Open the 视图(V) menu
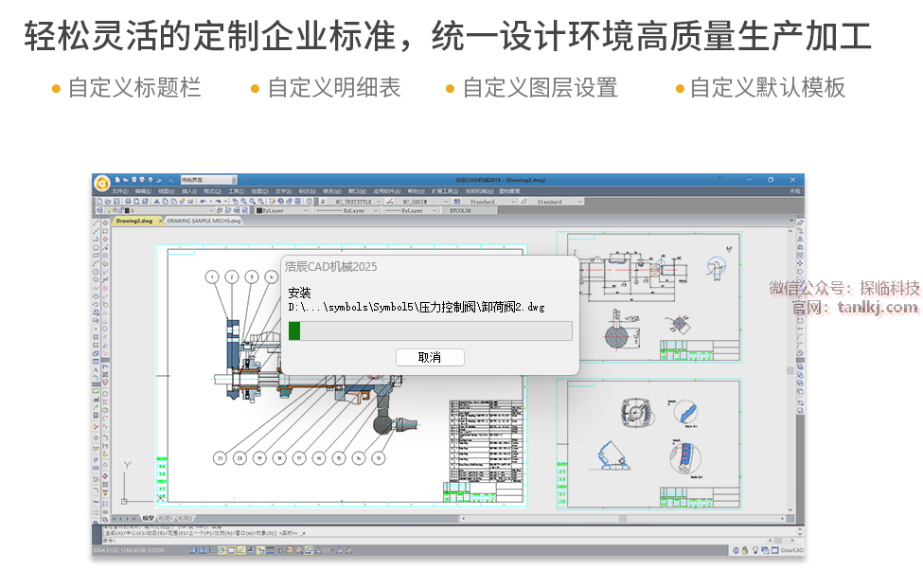This screenshot has width=923, height=588. [166, 191]
